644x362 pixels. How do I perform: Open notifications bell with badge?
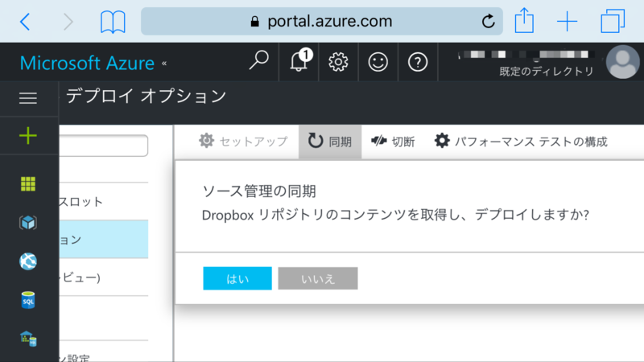(x=300, y=61)
